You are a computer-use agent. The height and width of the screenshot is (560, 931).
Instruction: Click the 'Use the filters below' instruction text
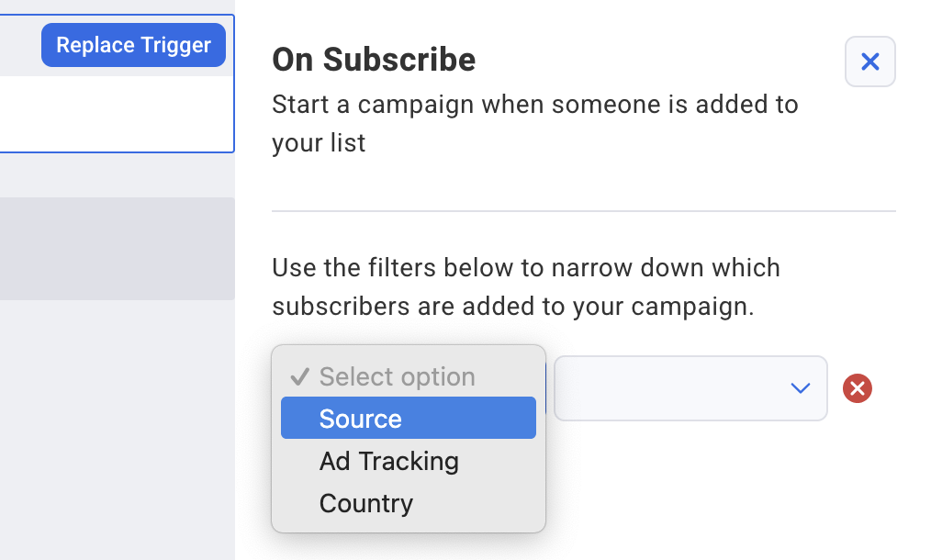(525, 286)
